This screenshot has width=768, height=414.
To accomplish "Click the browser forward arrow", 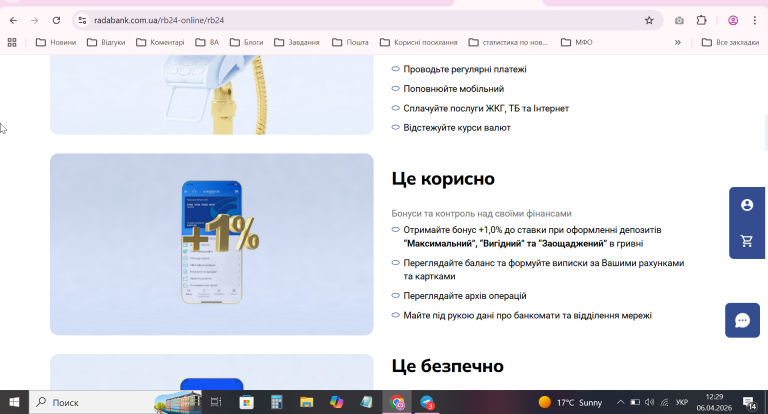I will click(x=34, y=20).
